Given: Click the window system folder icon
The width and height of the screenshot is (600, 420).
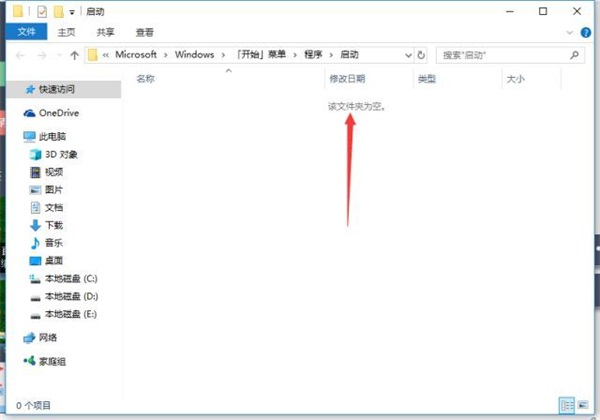Looking at the screenshot, I should tap(18, 12).
